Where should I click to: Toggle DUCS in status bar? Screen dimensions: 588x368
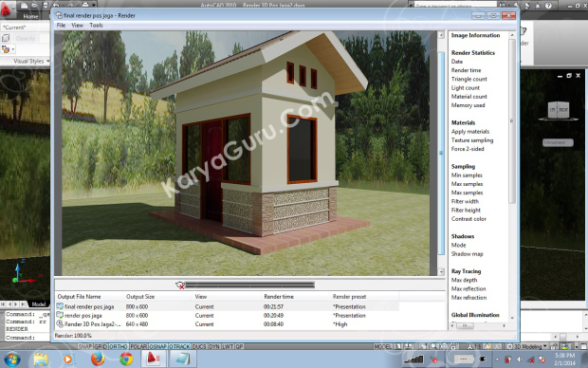tap(199, 346)
